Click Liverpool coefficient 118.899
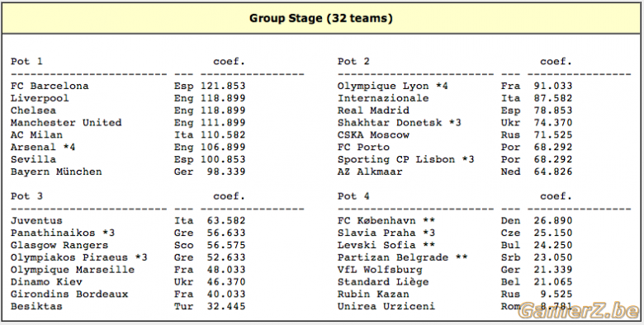The image size is (644, 325). pyautogui.click(x=223, y=98)
